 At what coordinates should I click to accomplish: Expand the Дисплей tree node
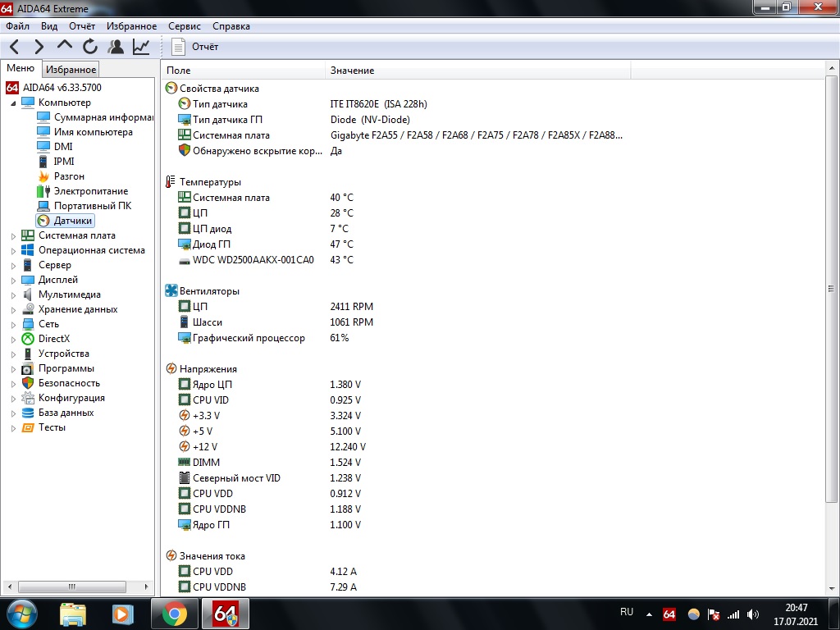13,281
